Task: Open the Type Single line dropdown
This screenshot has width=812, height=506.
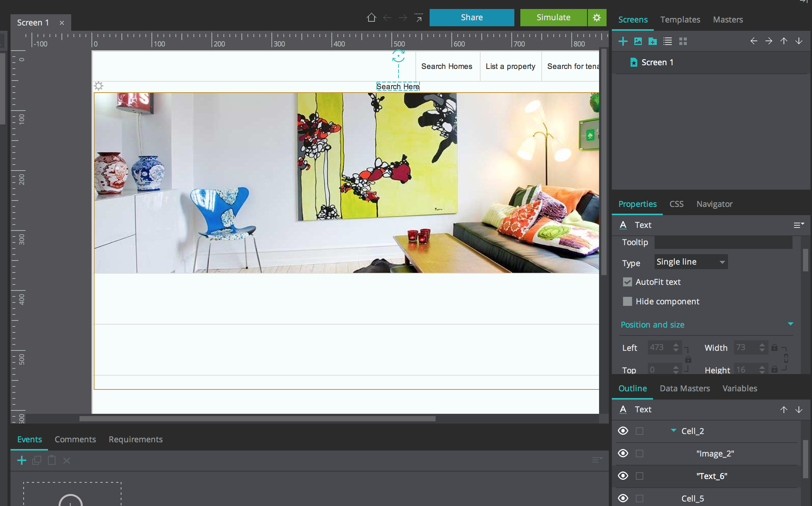Action: (691, 262)
